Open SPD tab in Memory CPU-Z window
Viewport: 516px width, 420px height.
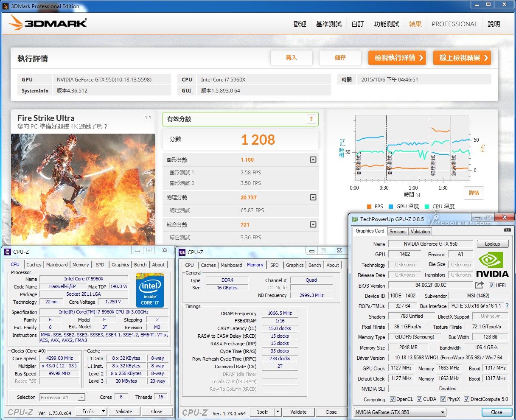(275, 265)
